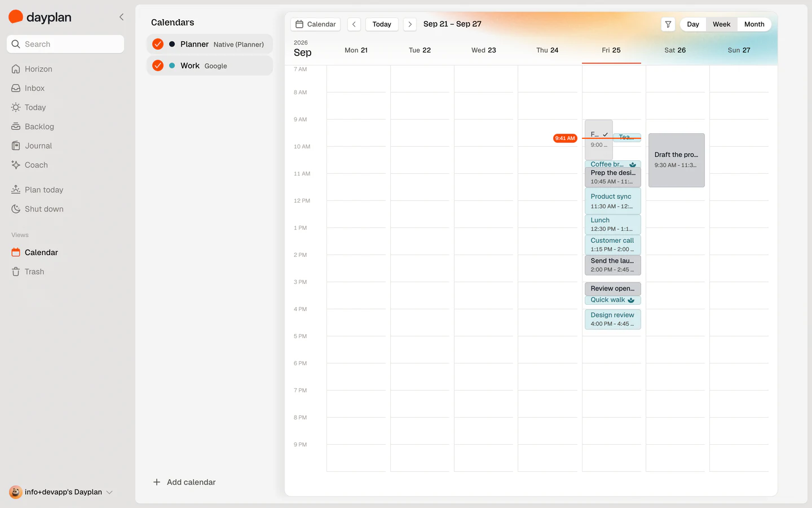Screen dimensions: 812x508
Task: Open the Coffee br... event
Action: pos(613,164)
